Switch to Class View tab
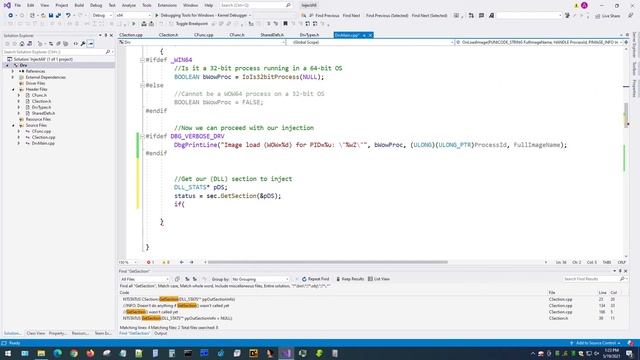The width and height of the screenshot is (640, 360). pyautogui.click(x=36, y=333)
